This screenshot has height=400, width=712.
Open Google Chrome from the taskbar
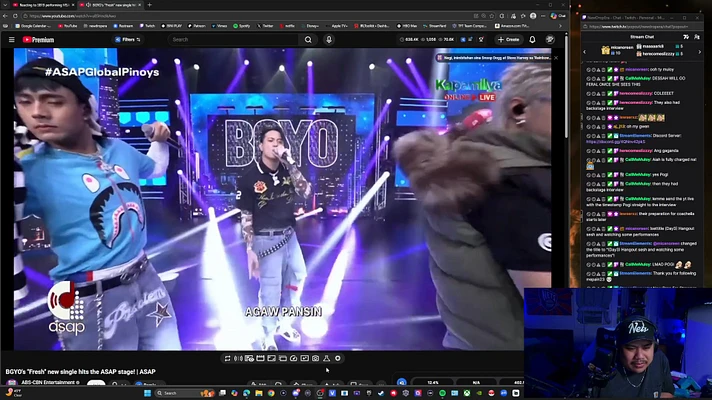tap(271, 393)
